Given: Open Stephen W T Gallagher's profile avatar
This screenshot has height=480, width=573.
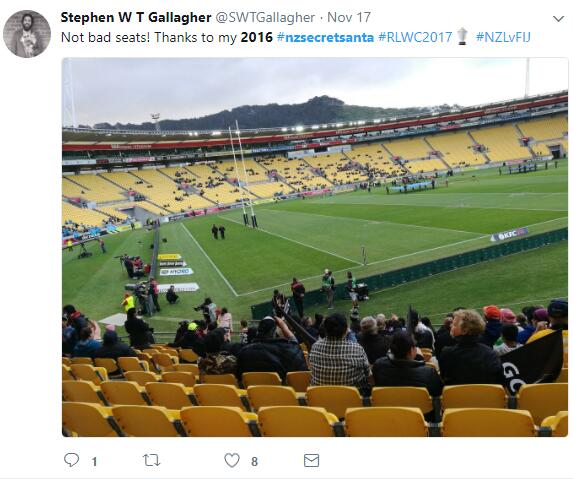Looking at the screenshot, I should [x=27, y=34].
